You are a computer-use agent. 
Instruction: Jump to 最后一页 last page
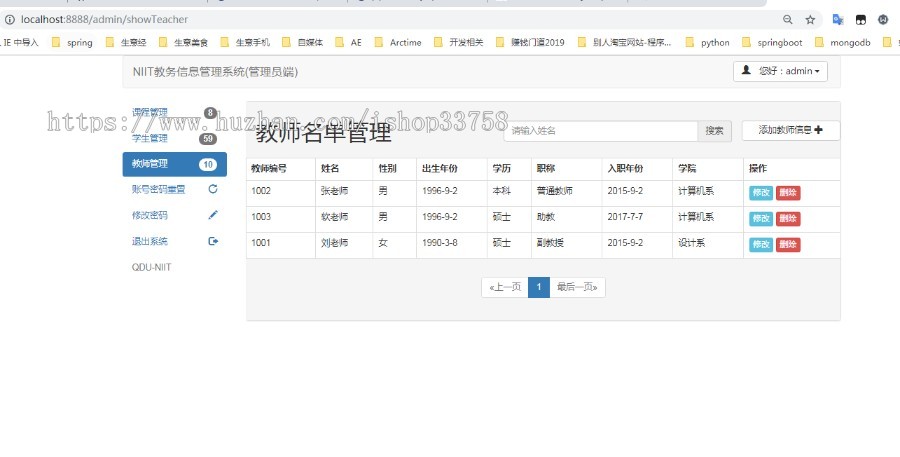[577, 287]
